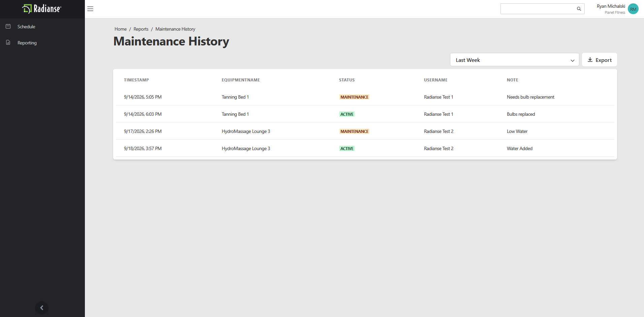Go to Reports breadcrumb
644x317 pixels.
141,29
